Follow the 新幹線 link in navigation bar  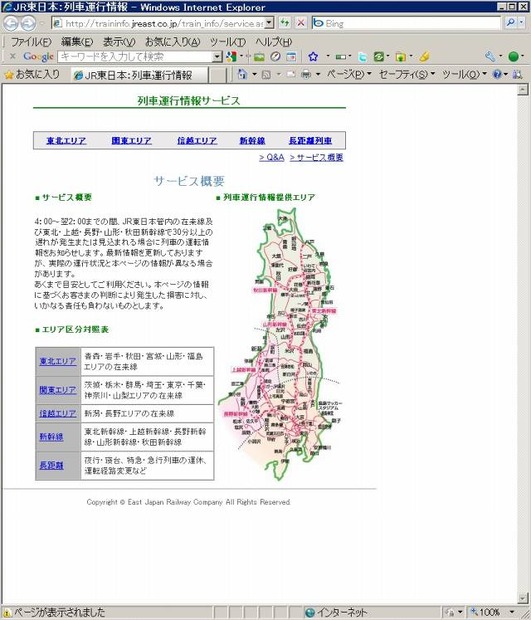pyautogui.click(x=252, y=141)
